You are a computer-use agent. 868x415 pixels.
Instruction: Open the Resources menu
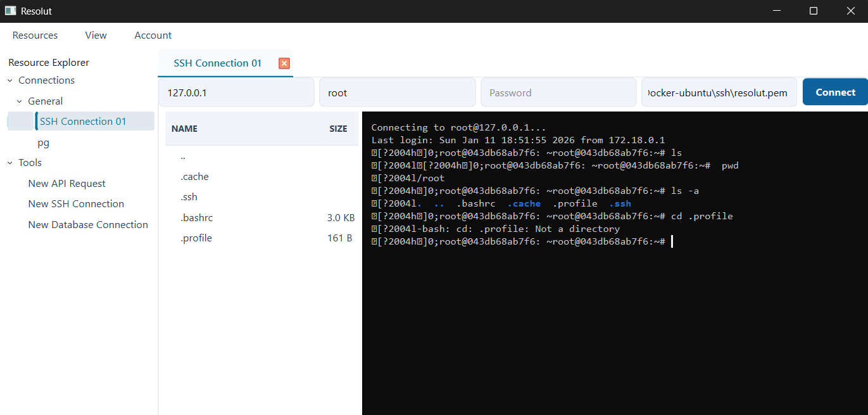(35, 35)
